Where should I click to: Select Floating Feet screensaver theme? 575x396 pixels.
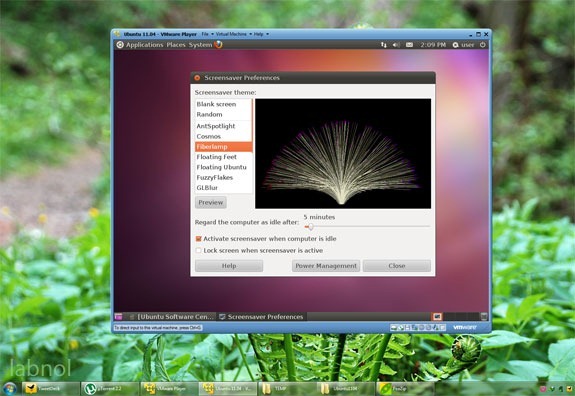click(x=224, y=157)
